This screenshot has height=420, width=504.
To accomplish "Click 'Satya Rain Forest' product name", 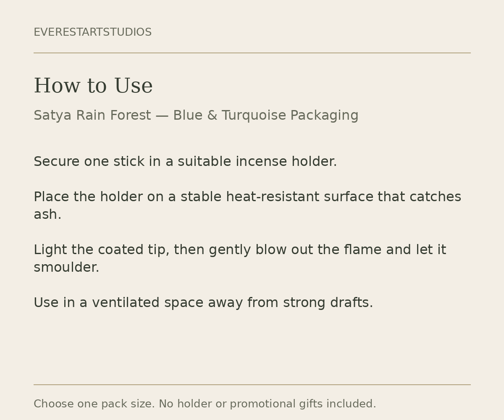I will pos(92,115).
